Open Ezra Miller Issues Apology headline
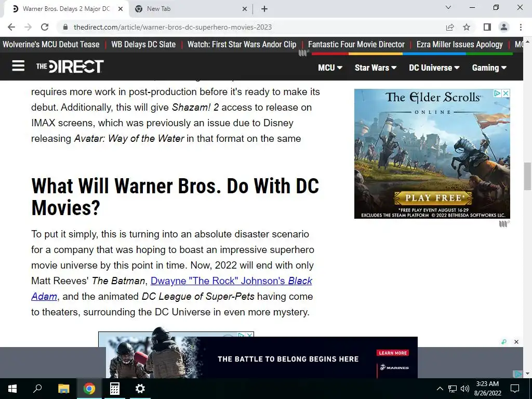Screen dimensions: 532x399 (459, 45)
